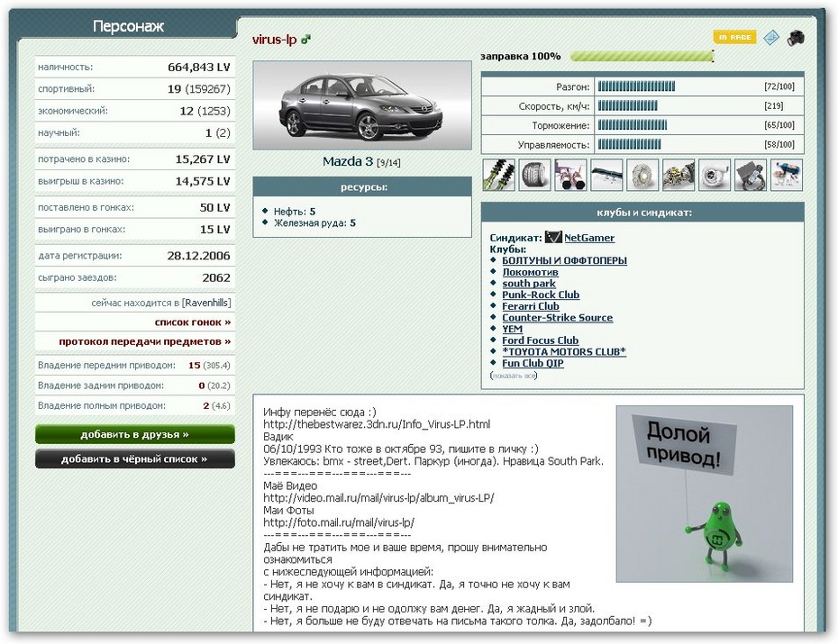Viewport: 838px width, 644px height.
Task: Open the Ford Focus Club link
Action: point(540,340)
